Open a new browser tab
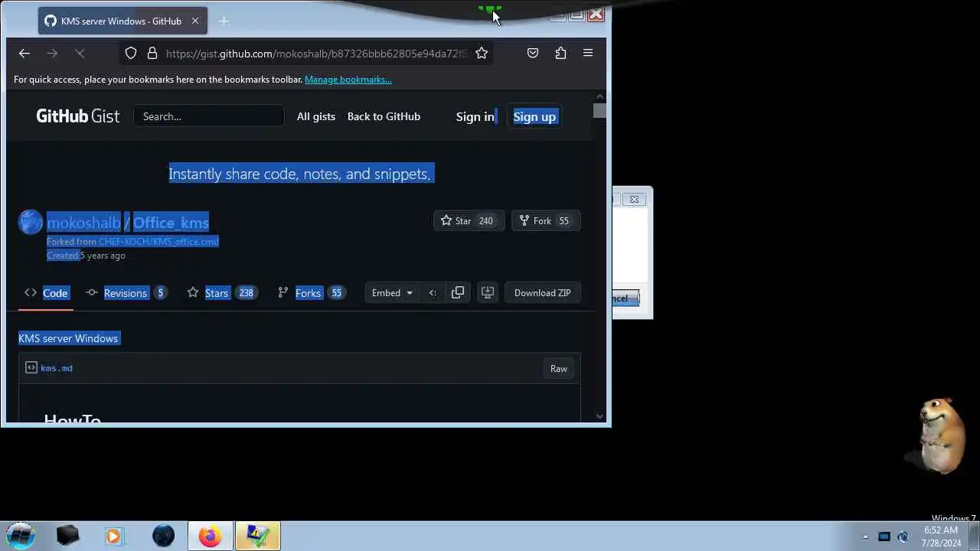Screen dimensions: 980x551 point(224,21)
